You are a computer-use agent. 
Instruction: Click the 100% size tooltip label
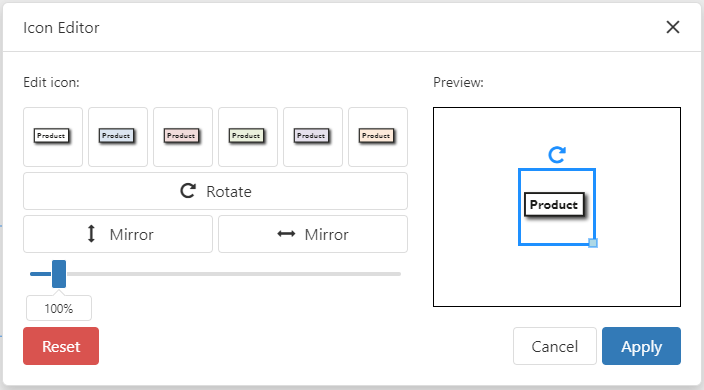pos(59,309)
